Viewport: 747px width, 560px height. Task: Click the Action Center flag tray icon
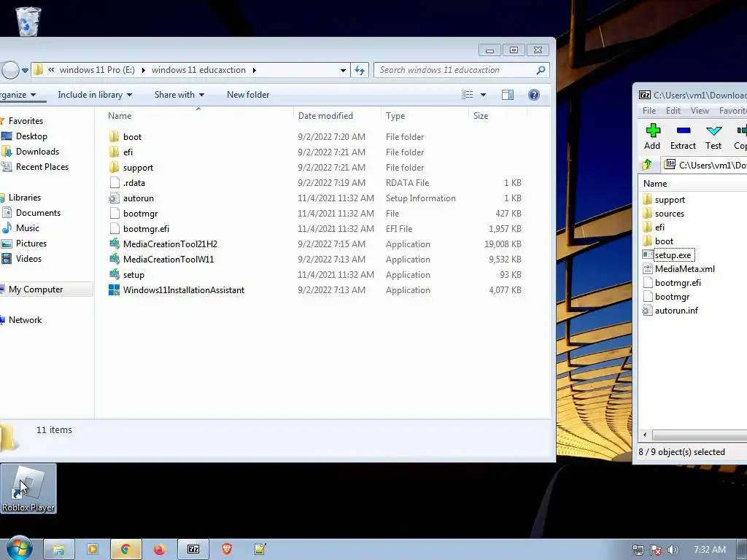[x=656, y=550]
